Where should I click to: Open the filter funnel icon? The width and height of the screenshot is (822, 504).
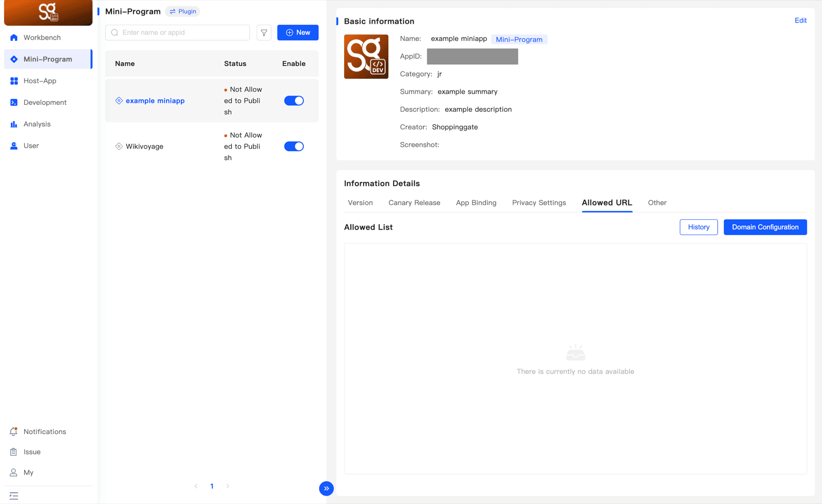(264, 32)
